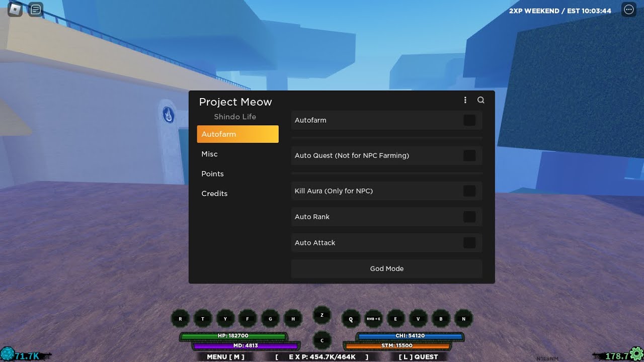The image size is (644, 362).
Task: Activate the E skill slot
Action: (395, 319)
